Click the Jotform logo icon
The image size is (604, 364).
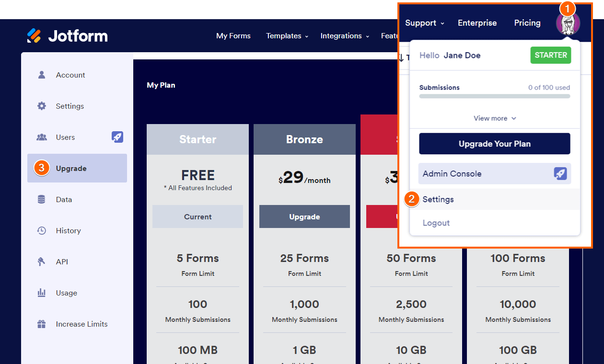tap(34, 36)
